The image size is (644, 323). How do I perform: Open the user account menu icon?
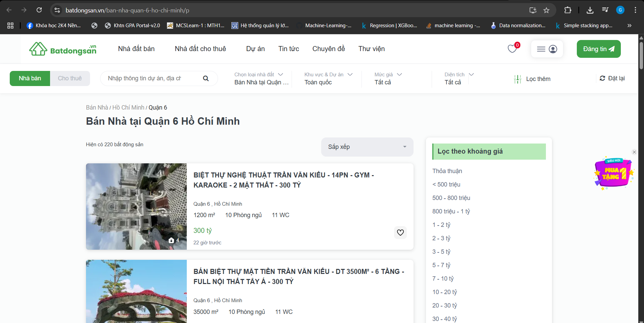[x=553, y=49]
